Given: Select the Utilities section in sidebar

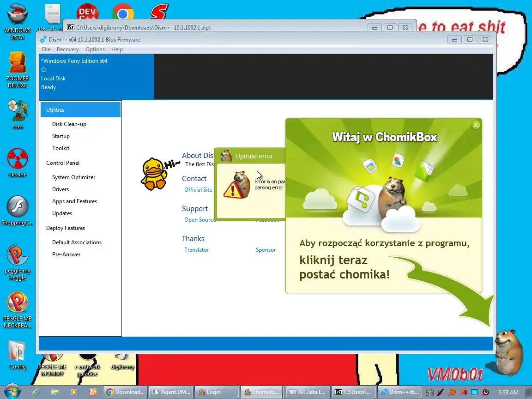Looking at the screenshot, I should click(x=80, y=109).
